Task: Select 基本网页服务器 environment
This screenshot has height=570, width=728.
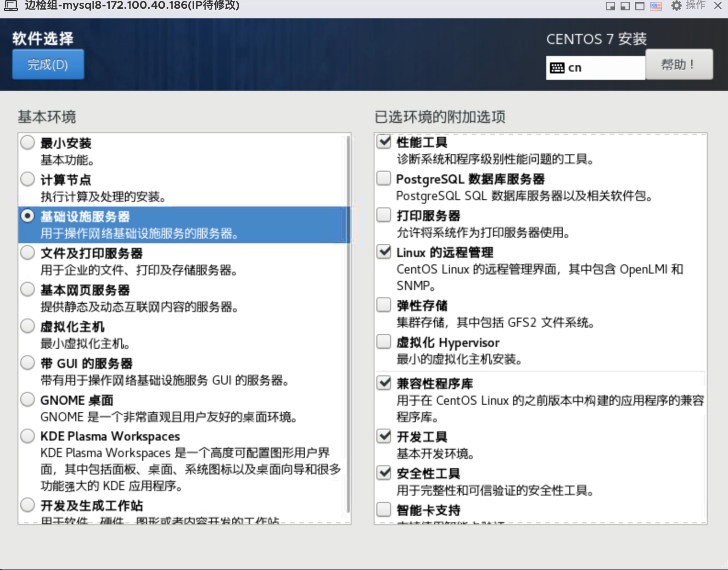Action: coord(28,289)
